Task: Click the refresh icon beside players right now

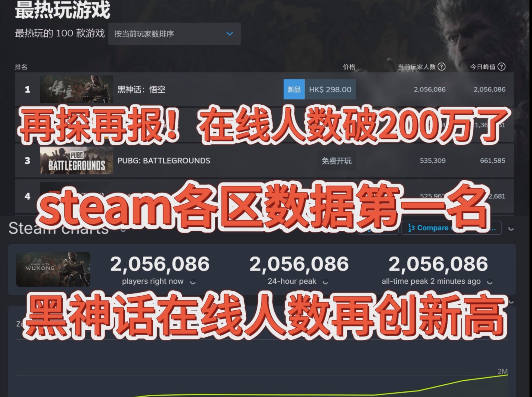Action: click(x=193, y=282)
